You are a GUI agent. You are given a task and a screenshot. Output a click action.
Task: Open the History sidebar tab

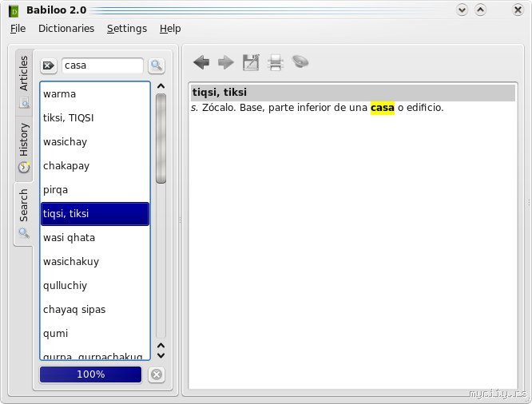24,148
